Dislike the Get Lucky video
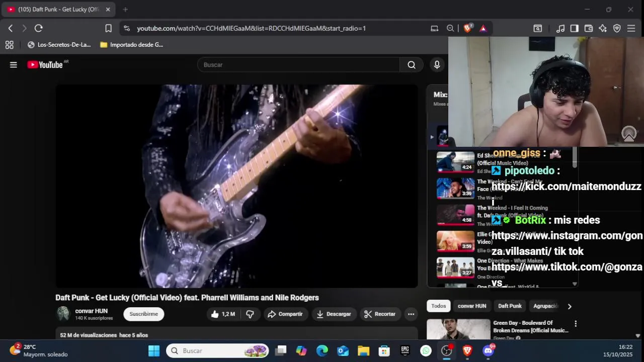Screen dimensions: 644x362 (250, 314)
